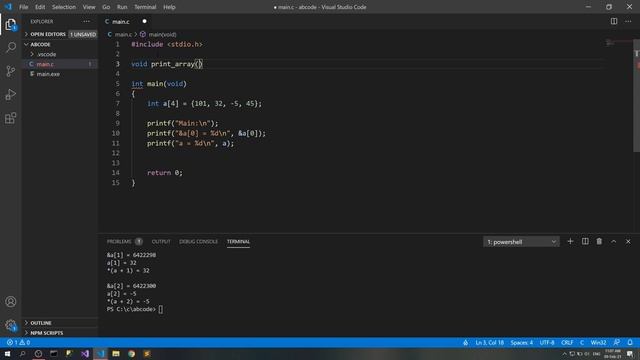Kill the terminal with trash icon
This screenshot has width=640, height=360.
(x=599, y=242)
